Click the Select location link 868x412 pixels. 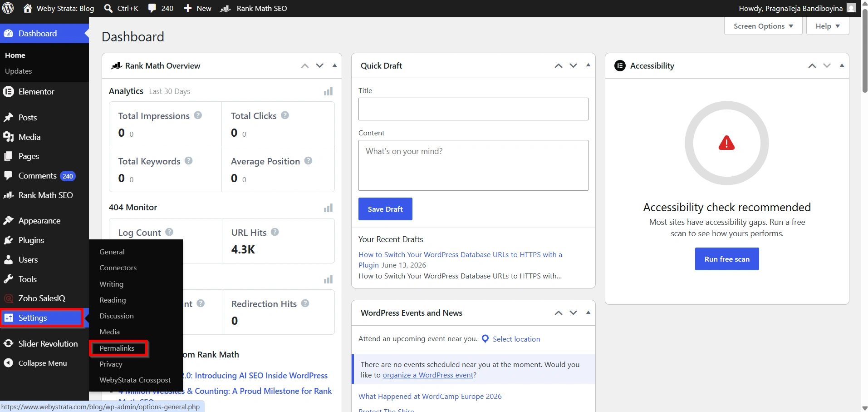tap(516, 339)
